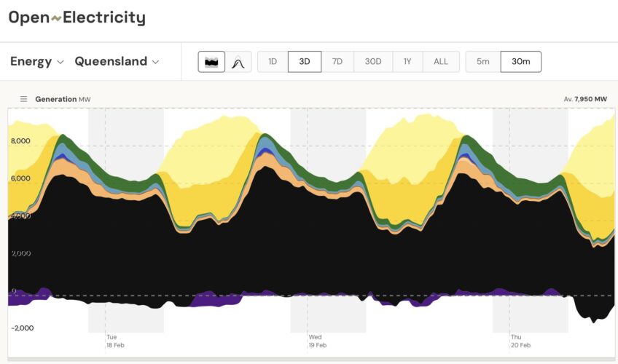Set interval to 30m
Image resolution: width=618 pixels, height=364 pixels.
(520, 62)
